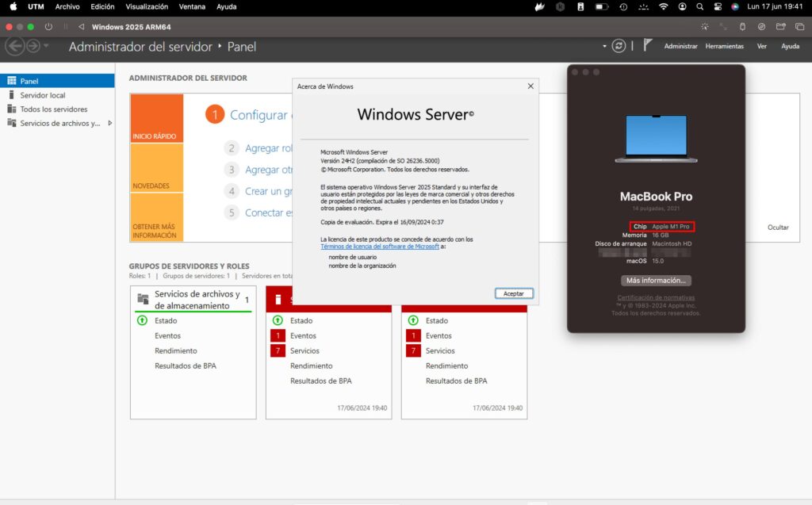
Task: Click the disc drive icon in UTM toolbar
Action: [x=761, y=26]
